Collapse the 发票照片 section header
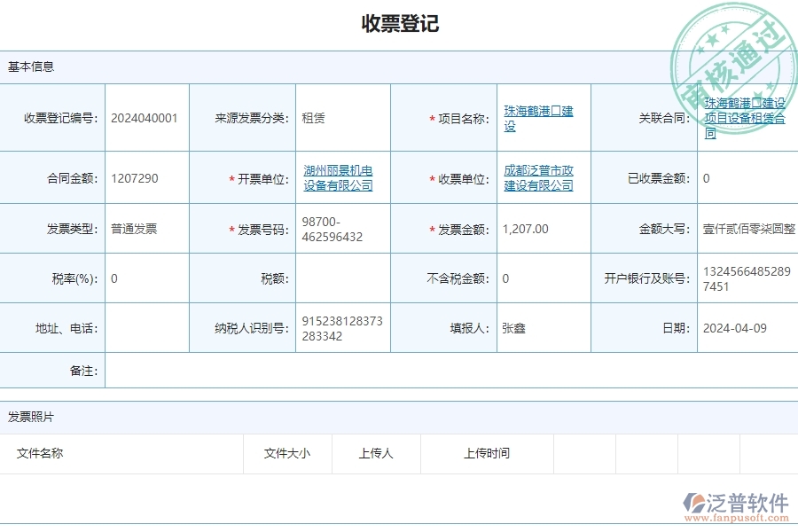Viewport: 798px width, 532px height. click(x=30, y=417)
